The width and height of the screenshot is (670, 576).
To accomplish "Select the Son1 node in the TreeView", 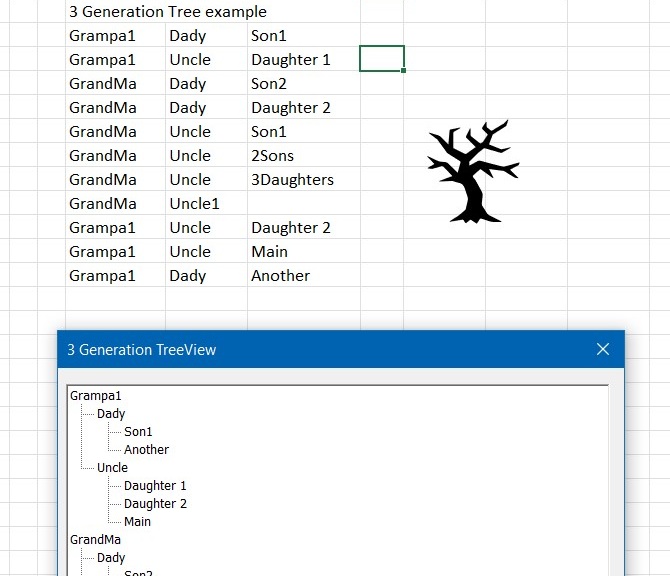I will pyautogui.click(x=138, y=432).
